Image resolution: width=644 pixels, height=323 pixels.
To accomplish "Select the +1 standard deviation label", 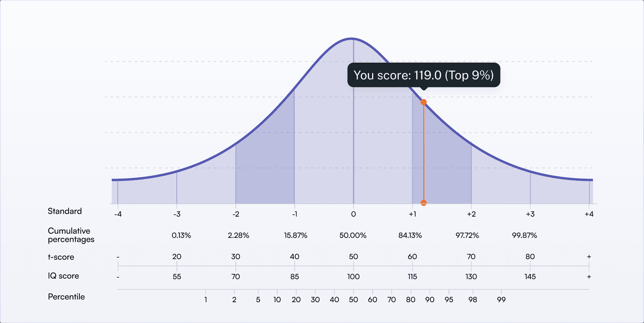I will tap(412, 214).
